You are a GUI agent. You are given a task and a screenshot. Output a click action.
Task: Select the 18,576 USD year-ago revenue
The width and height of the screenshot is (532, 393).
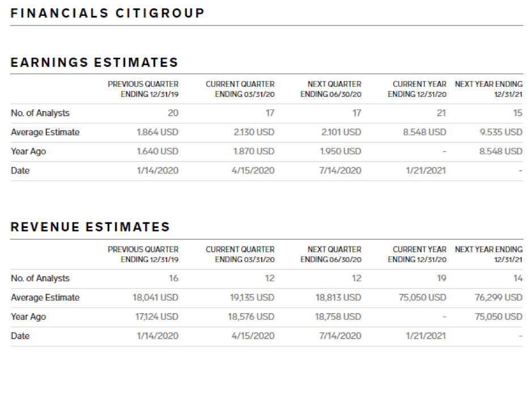pos(252,317)
